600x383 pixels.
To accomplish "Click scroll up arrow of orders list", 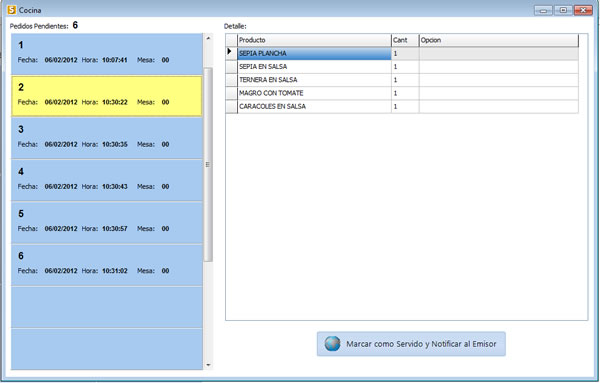I will (x=208, y=38).
